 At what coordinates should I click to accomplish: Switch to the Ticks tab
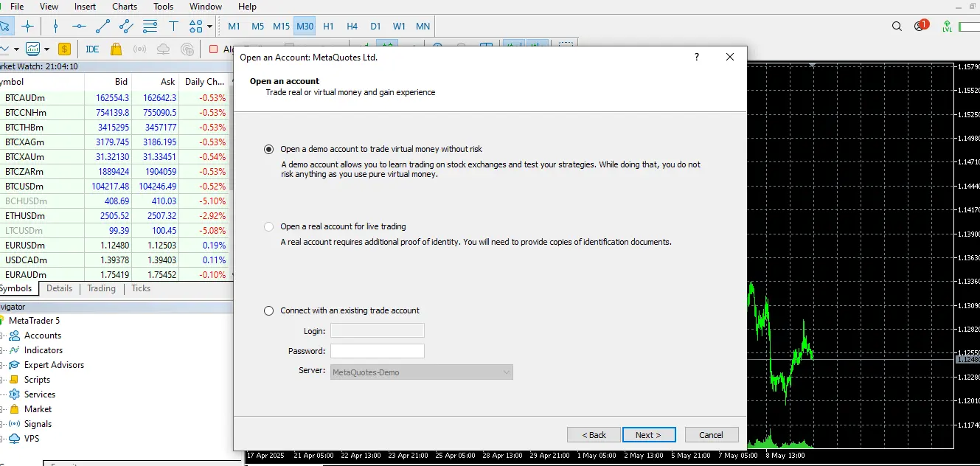141,288
